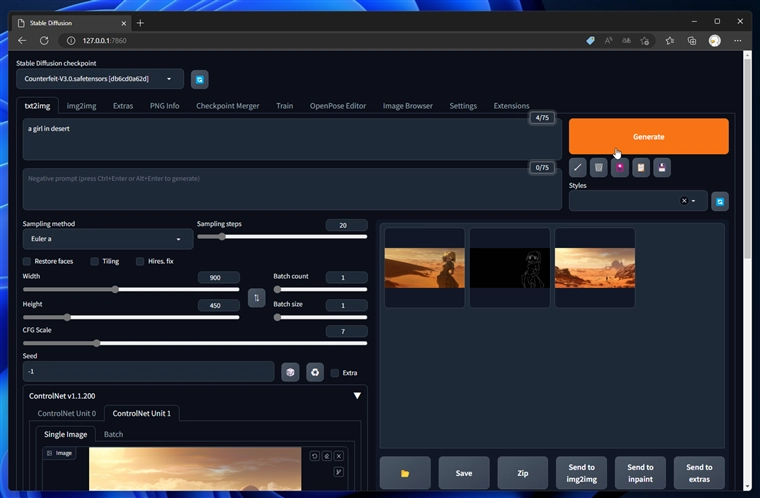The height and width of the screenshot is (498, 760).
Task: Click the Send to inpaint button
Action: (x=640, y=472)
